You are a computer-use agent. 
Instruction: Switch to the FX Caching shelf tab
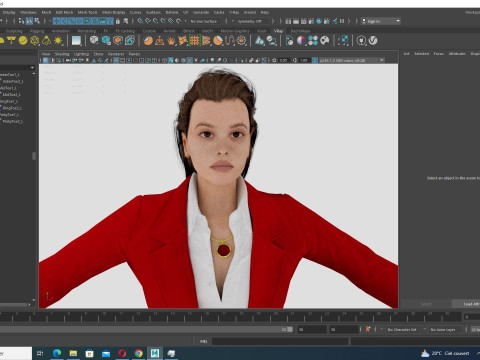pyautogui.click(x=125, y=31)
